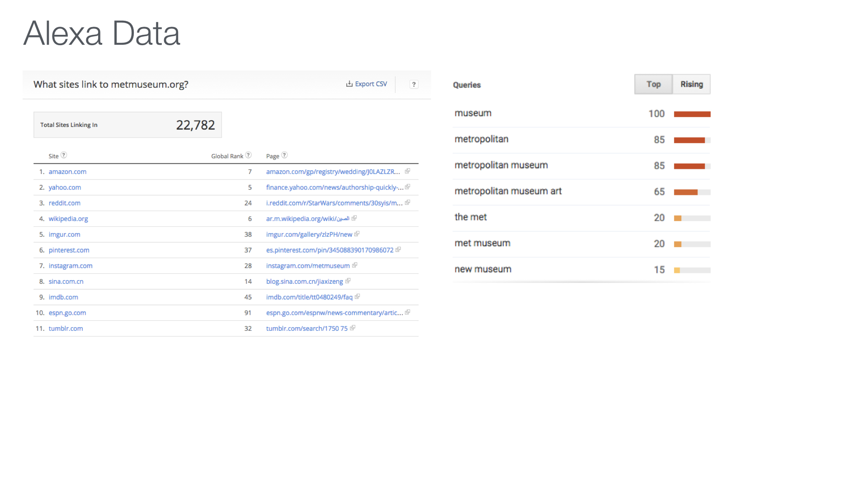Viewport: 868px width, 488px height.
Task: Click the Export CSV download icon
Action: [x=349, y=84]
